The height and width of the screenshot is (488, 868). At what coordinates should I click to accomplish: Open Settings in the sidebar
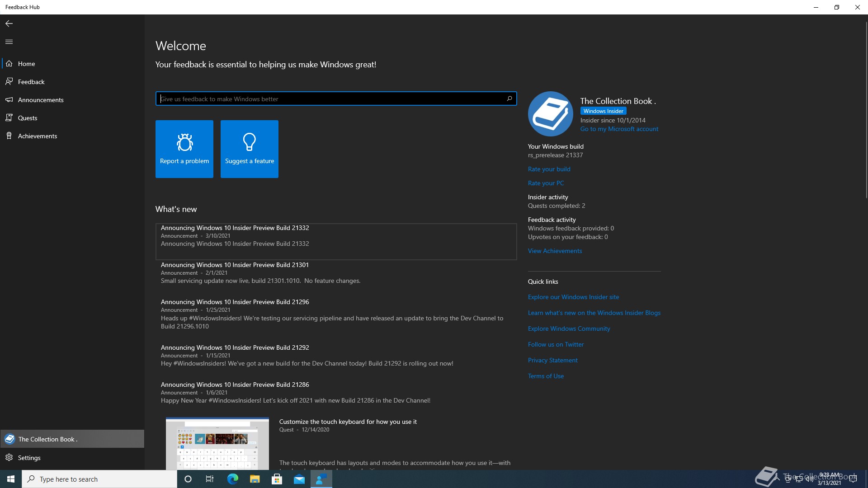(72, 458)
